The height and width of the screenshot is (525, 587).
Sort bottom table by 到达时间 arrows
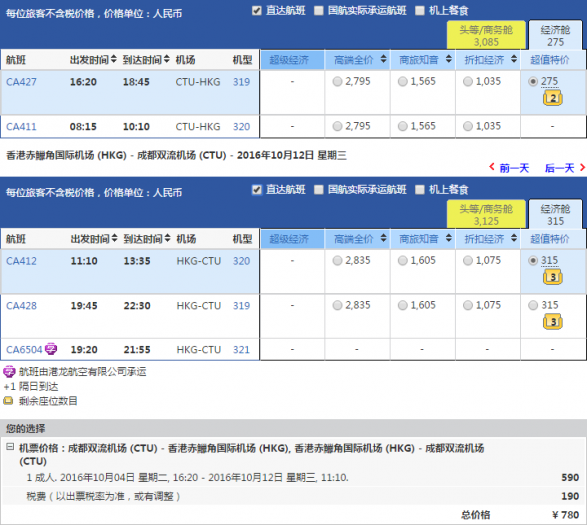pyautogui.click(x=167, y=238)
